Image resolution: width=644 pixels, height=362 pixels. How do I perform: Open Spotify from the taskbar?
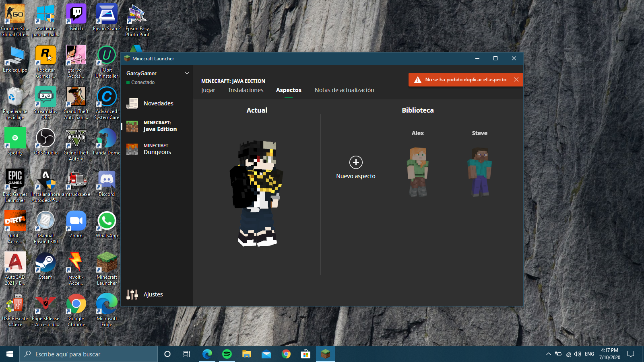[227, 354]
